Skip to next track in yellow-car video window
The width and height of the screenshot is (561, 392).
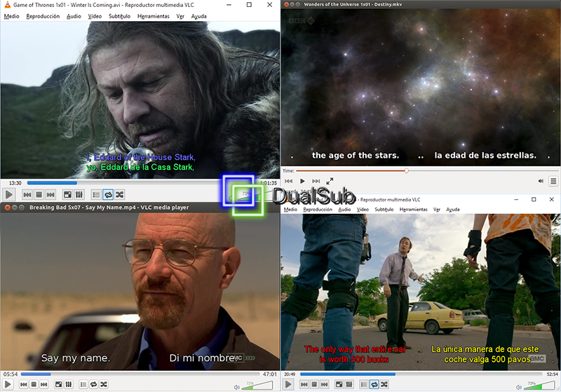click(324, 384)
